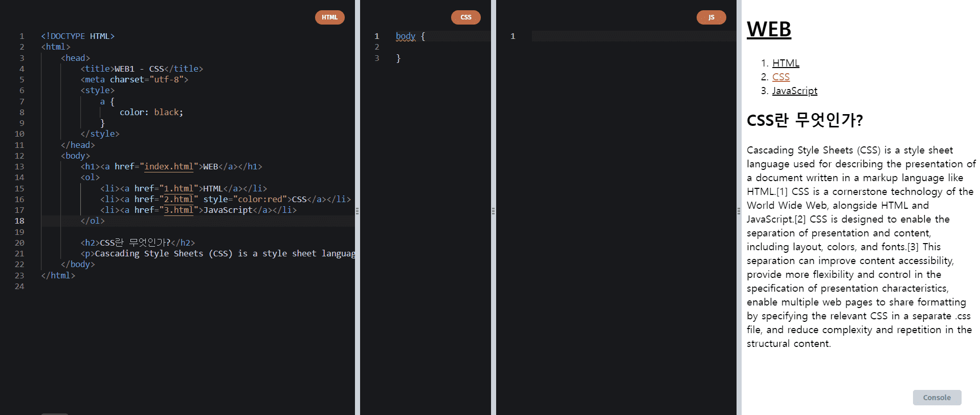Screen dimensions: 980x415
Task: Click the opening '<ol>' tag line
Action: (x=90, y=178)
